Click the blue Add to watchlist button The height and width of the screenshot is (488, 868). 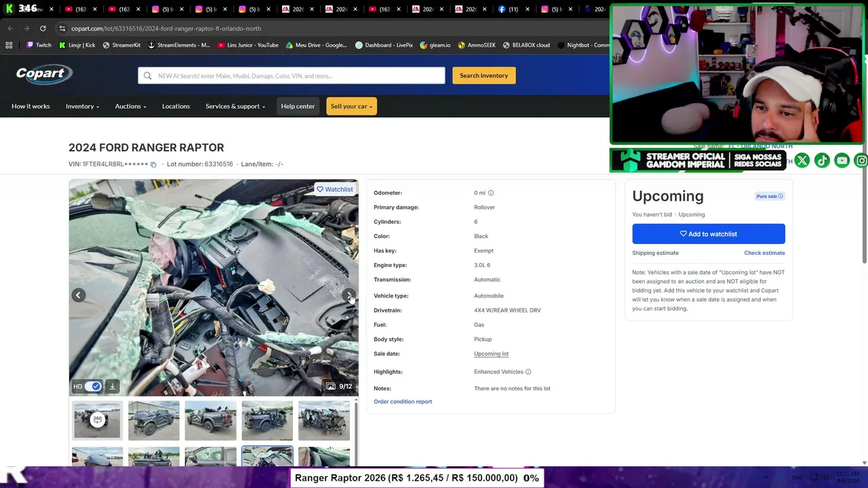[x=709, y=234]
